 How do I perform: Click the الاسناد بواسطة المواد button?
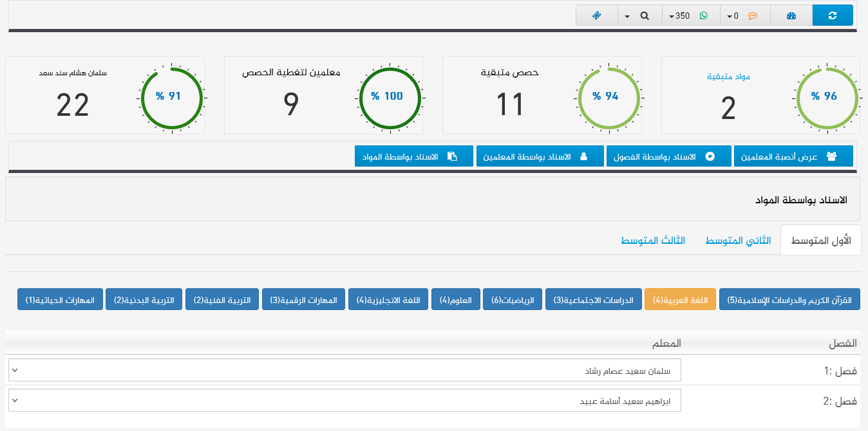[413, 156]
